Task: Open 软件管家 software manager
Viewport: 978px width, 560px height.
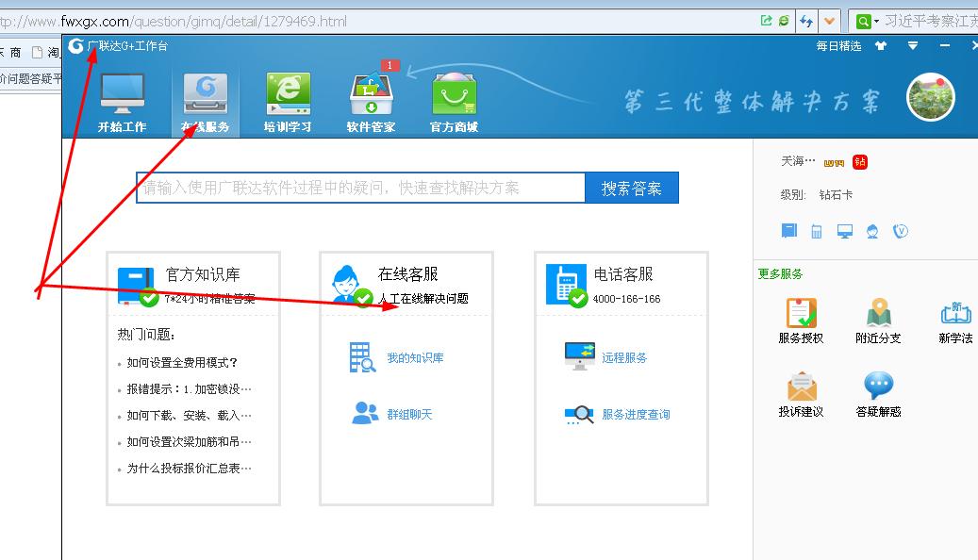Action: 372,102
